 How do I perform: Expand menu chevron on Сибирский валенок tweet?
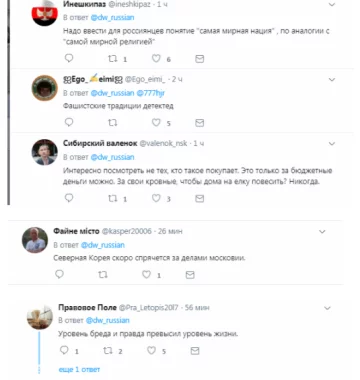click(332, 144)
